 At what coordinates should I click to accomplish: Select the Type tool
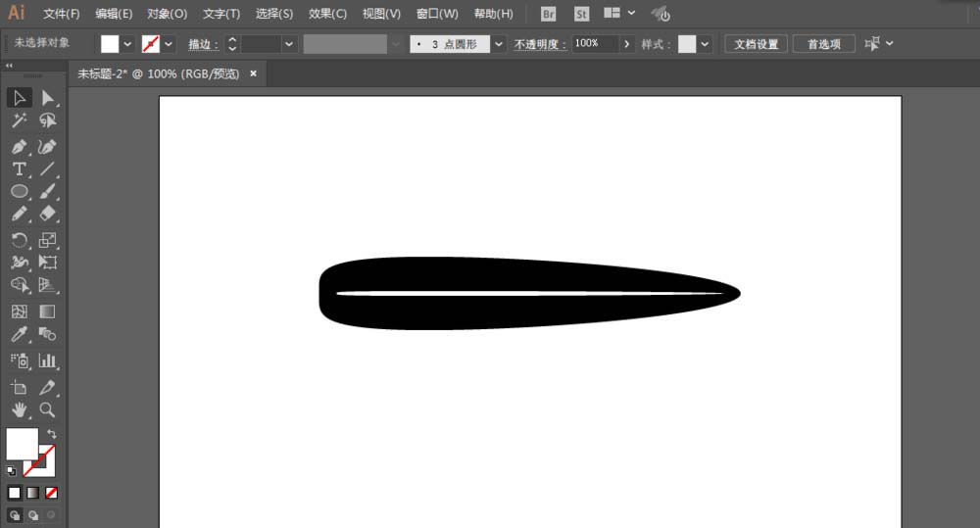tap(19, 169)
